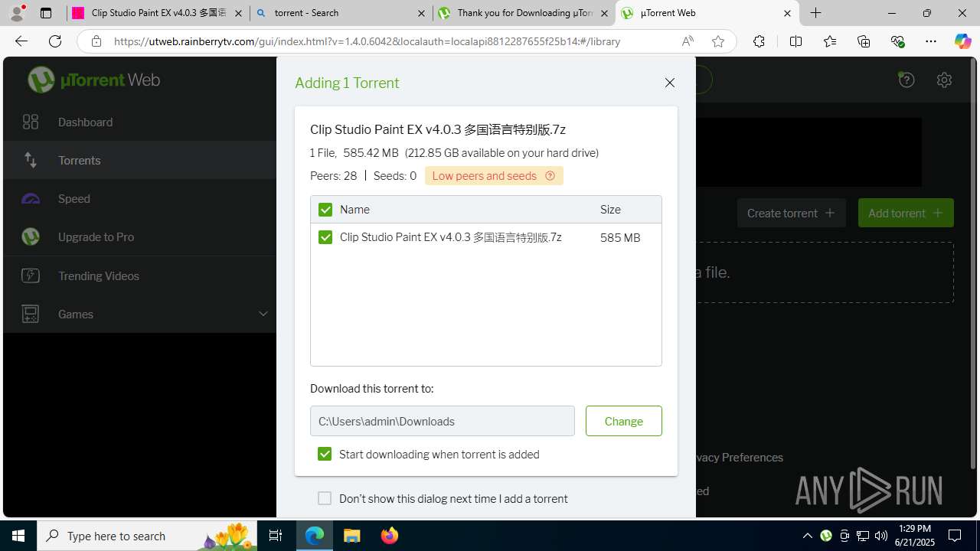Toggle Start downloading when torrent is added
This screenshot has height=551, width=980.
[325, 454]
